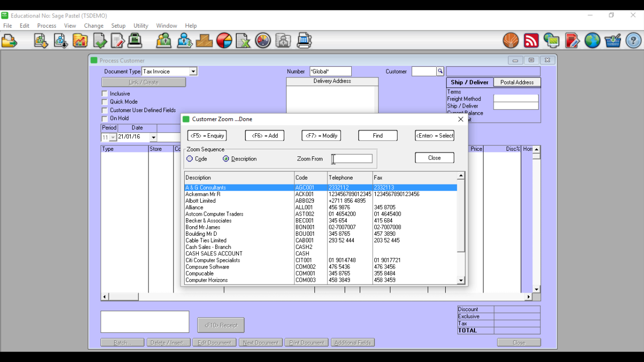
Task: Click the shopping basket toolbar icon
Action: [x=612, y=41]
